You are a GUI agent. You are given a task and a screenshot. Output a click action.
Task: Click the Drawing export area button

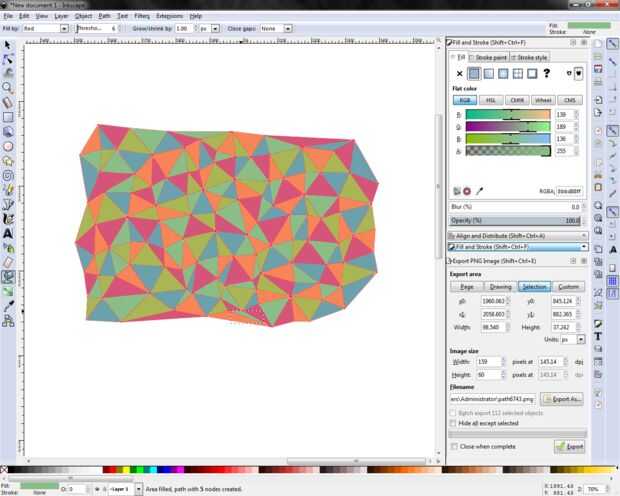click(x=501, y=287)
